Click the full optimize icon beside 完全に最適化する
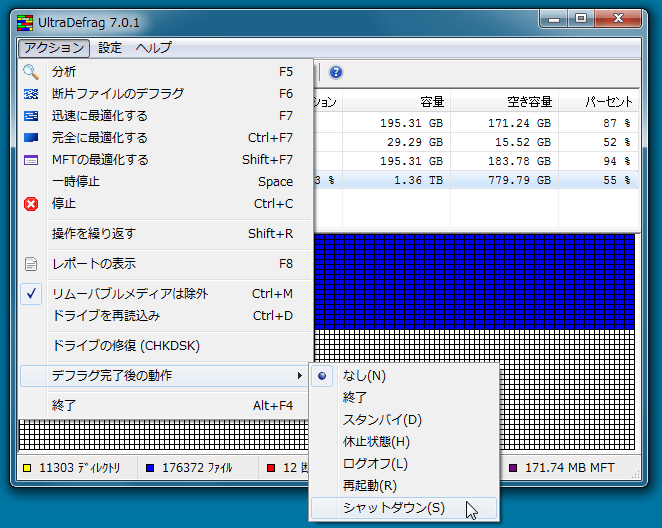 (31, 138)
